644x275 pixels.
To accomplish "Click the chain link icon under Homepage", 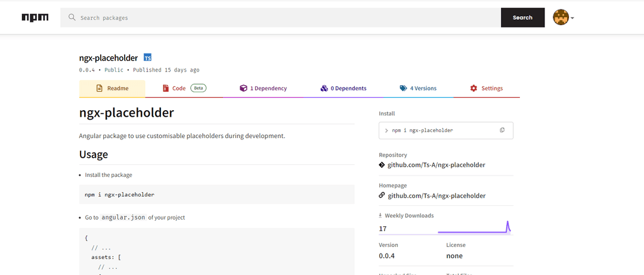I will pos(382,196).
